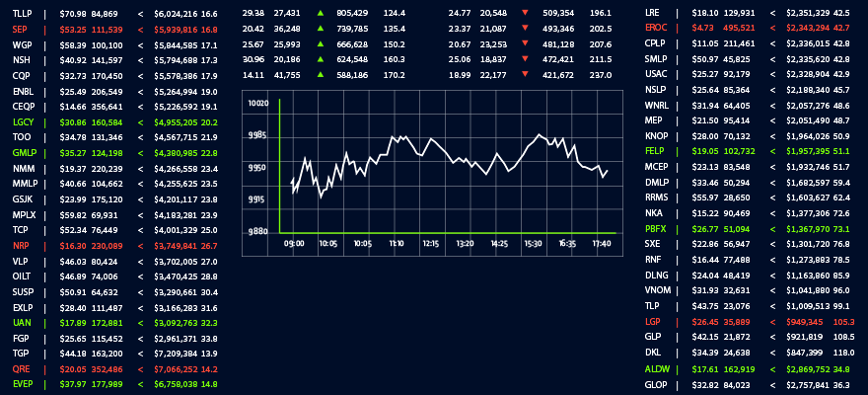This screenshot has width=868, height=395.
Task: Select the green ALDW ticker symbol
Action: click(x=656, y=368)
